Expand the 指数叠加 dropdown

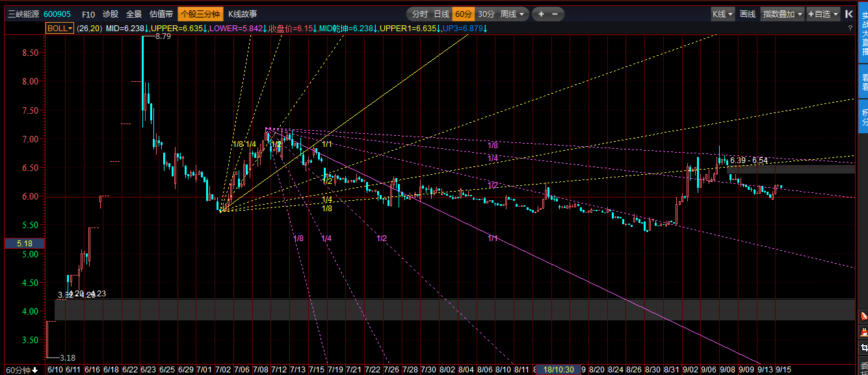pyautogui.click(x=783, y=14)
